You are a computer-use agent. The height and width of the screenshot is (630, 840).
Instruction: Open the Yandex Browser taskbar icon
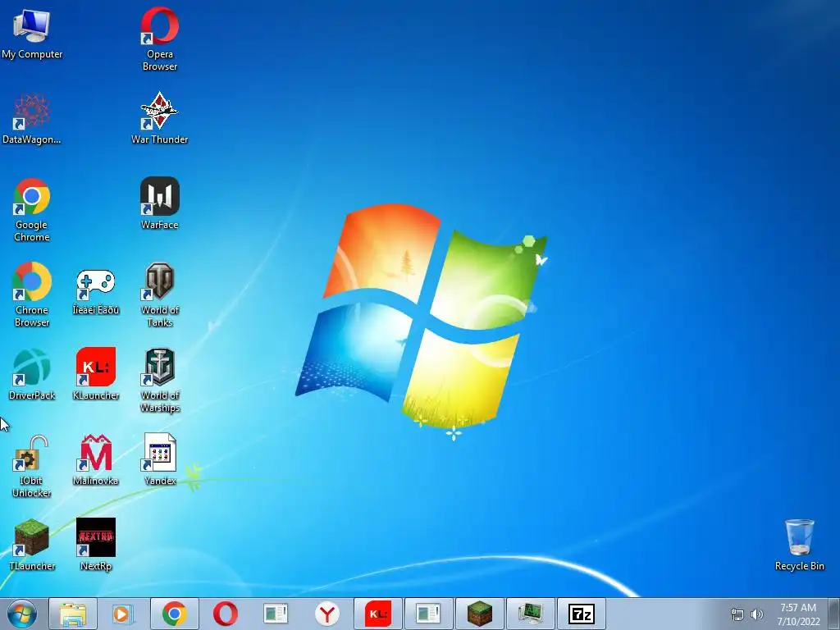pos(326,614)
